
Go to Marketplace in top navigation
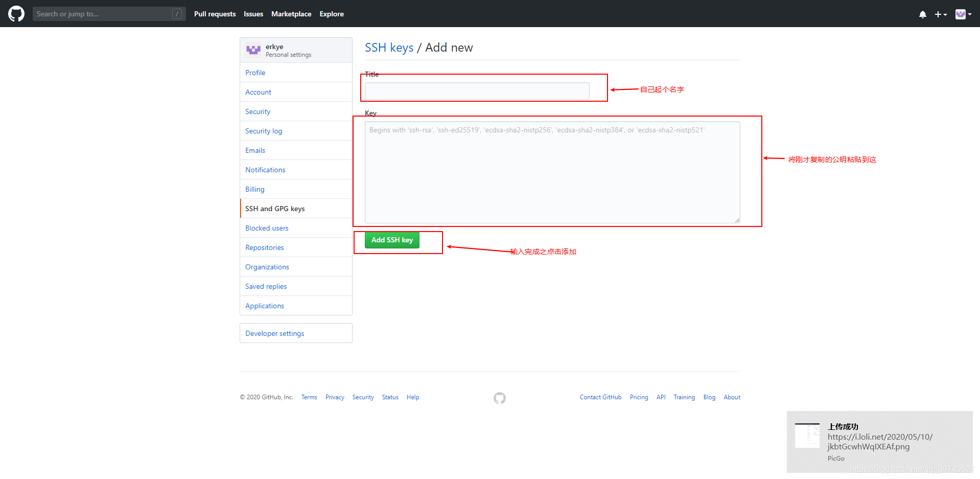point(291,14)
